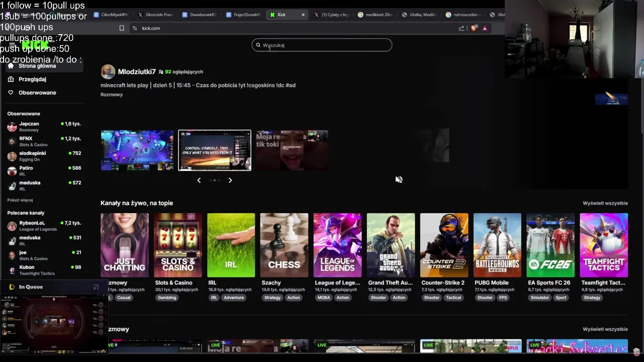Image resolution: width=644 pixels, height=362 pixels.
Task: Go to previous featured stream arrow
Action: click(x=199, y=180)
